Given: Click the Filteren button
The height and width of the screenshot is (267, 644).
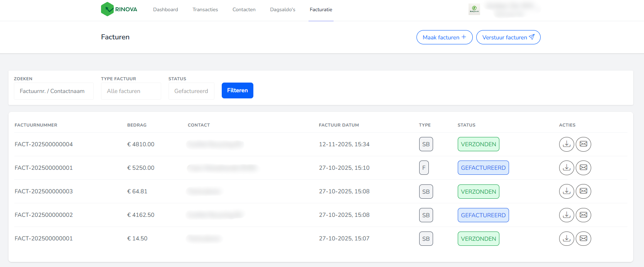Looking at the screenshot, I should [237, 90].
